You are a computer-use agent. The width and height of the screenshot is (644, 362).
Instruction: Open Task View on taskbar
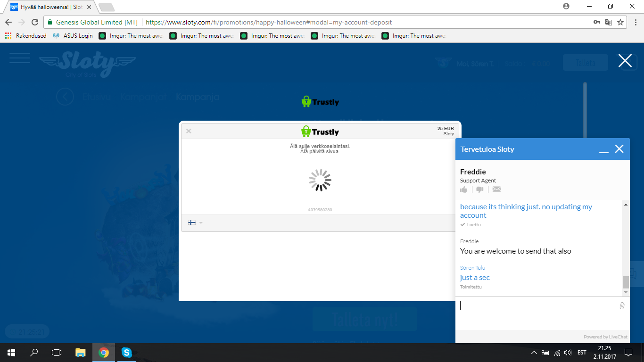[57, 353]
